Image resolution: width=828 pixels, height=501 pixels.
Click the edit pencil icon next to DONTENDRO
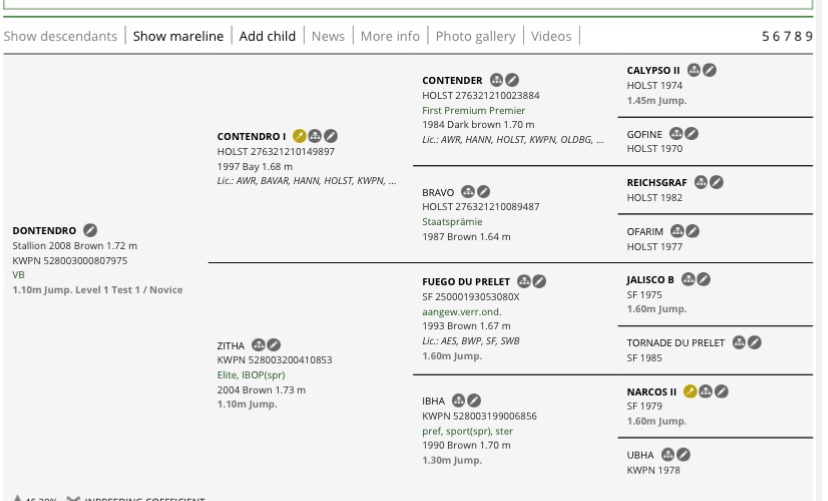coord(91,231)
